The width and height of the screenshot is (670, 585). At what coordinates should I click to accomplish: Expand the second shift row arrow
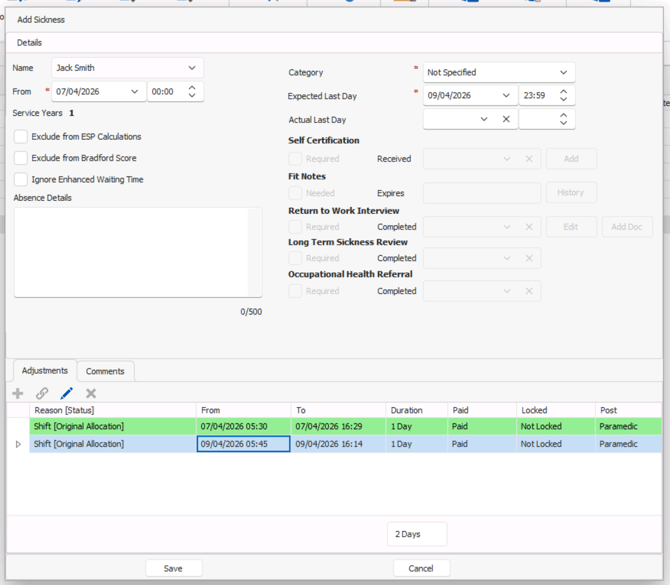(18, 444)
